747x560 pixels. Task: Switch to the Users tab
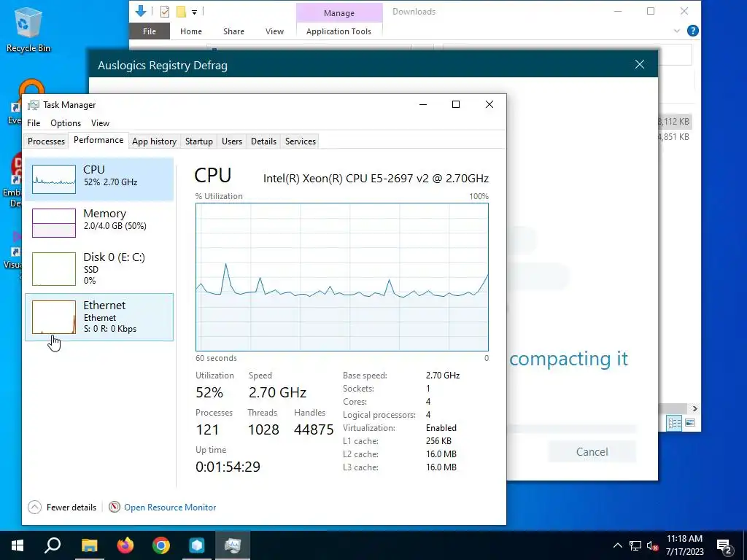(x=232, y=141)
